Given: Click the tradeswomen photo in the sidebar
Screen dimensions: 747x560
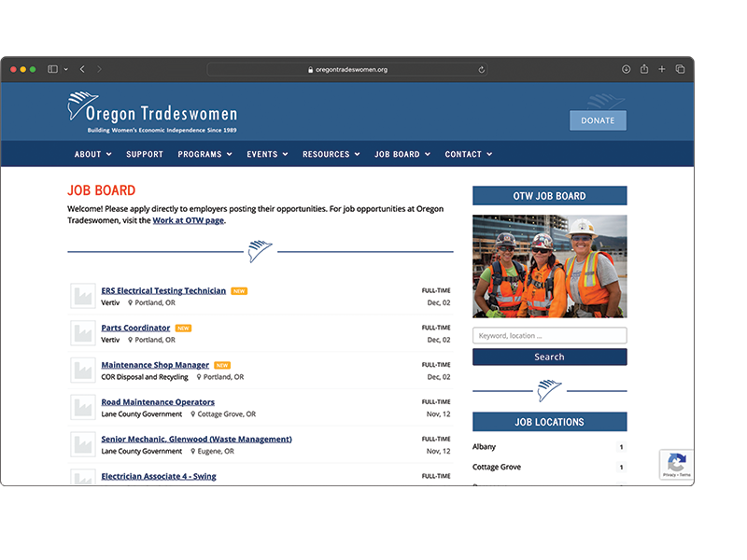Looking at the screenshot, I should coord(549,266).
